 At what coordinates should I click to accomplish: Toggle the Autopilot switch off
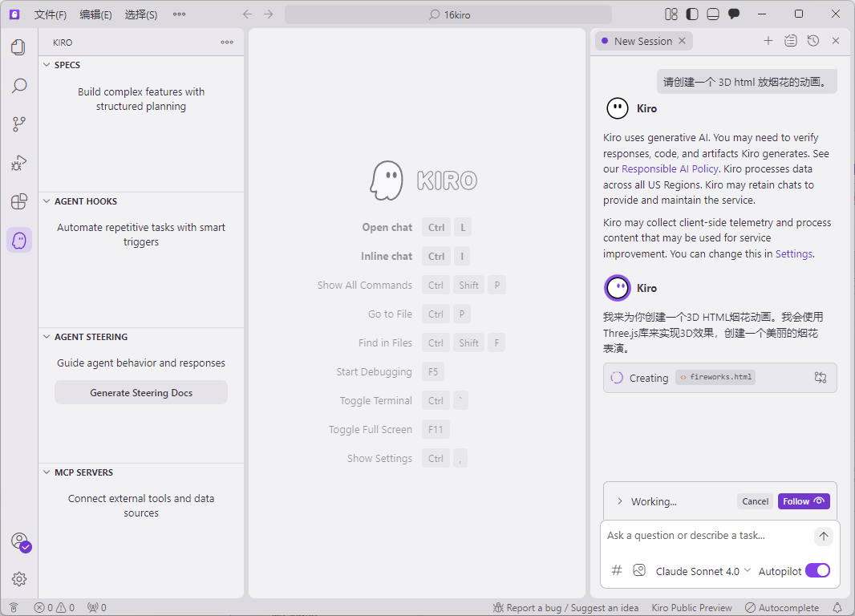pos(817,570)
